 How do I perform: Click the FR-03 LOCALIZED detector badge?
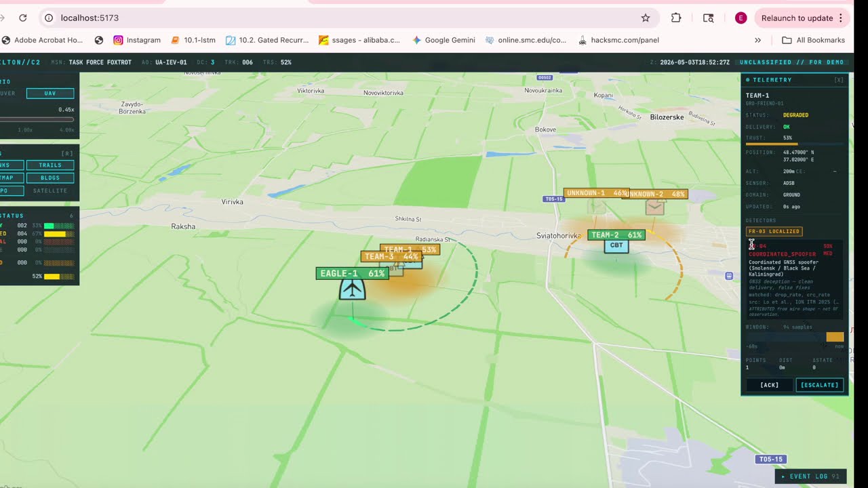[x=774, y=231]
